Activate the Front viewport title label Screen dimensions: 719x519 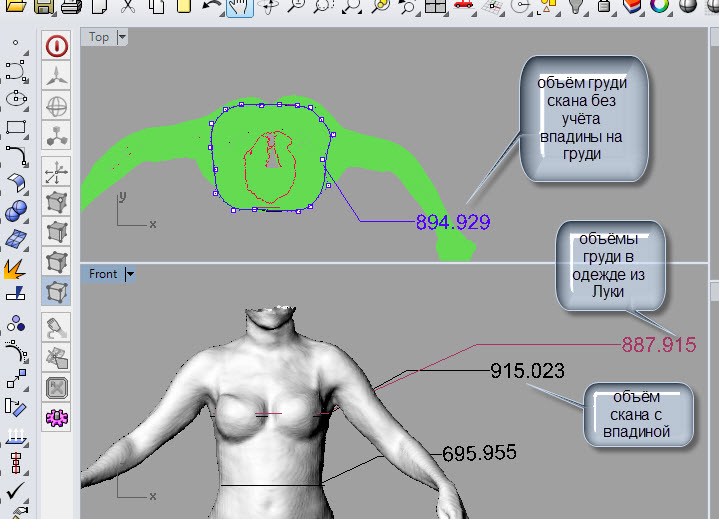pos(103,273)
